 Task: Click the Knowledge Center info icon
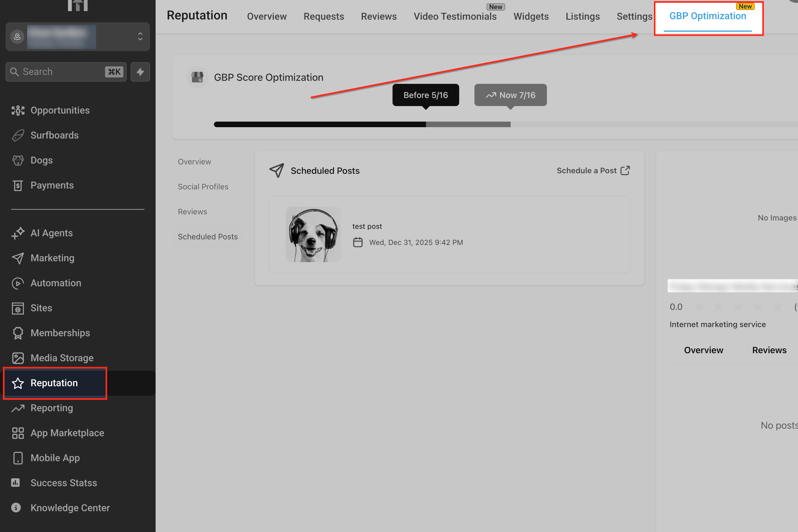pos(16,508)
